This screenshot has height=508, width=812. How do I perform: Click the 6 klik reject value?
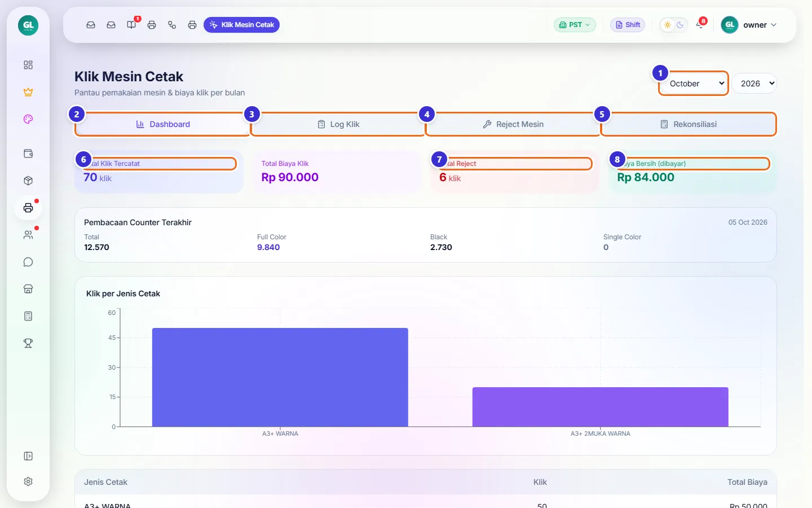tap(450, 177)
